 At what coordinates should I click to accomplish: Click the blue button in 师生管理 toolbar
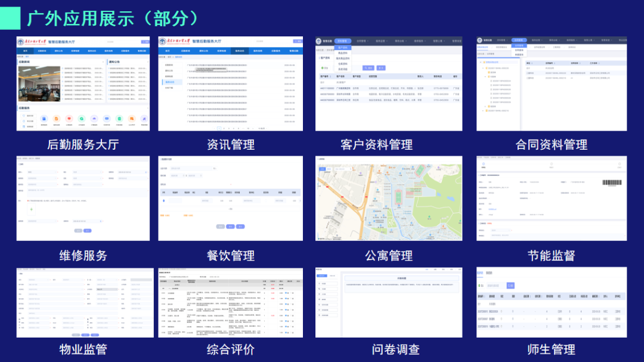tap(510, 286)
